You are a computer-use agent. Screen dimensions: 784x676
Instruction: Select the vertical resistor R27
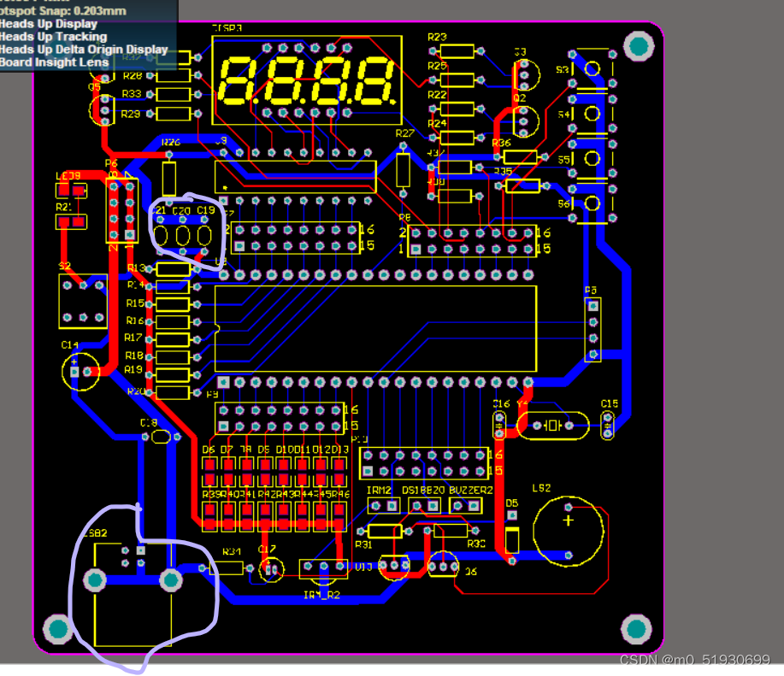403,170
